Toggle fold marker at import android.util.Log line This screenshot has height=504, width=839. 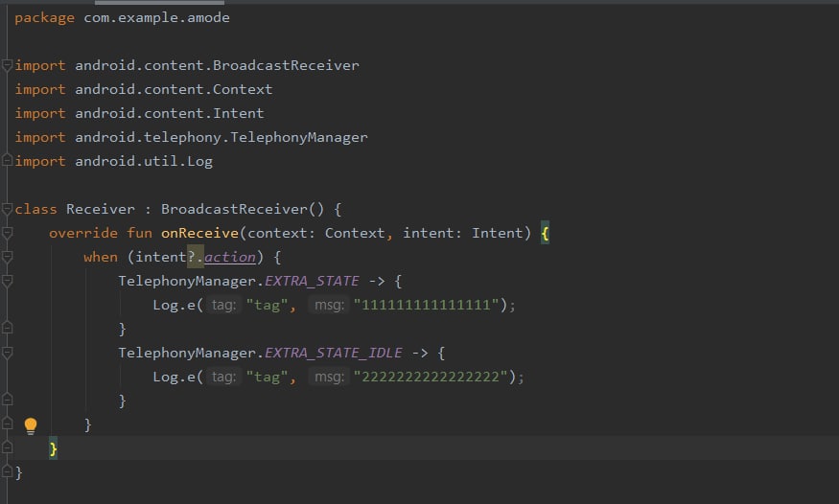click(x=7, y=160)
